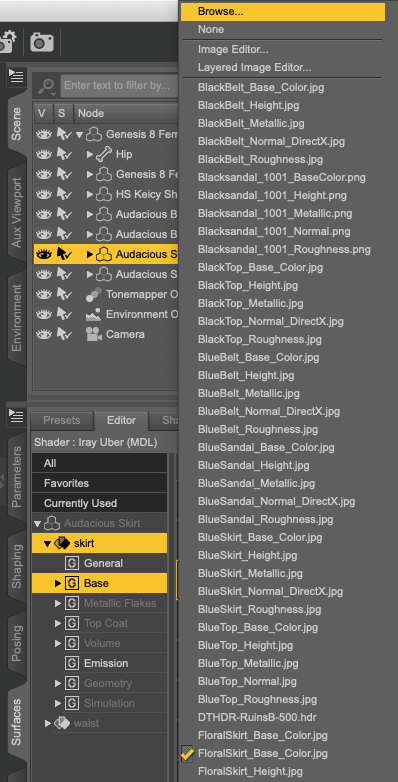Screen dimensions: 398x782
Task: Toggle visibility eye for Hip node
Action: (44, 154)
